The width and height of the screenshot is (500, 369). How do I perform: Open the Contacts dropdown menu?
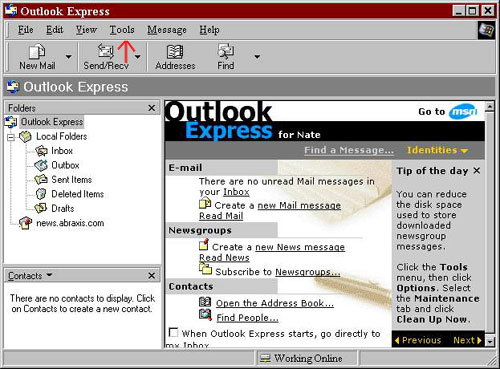(x=30, y=276)
